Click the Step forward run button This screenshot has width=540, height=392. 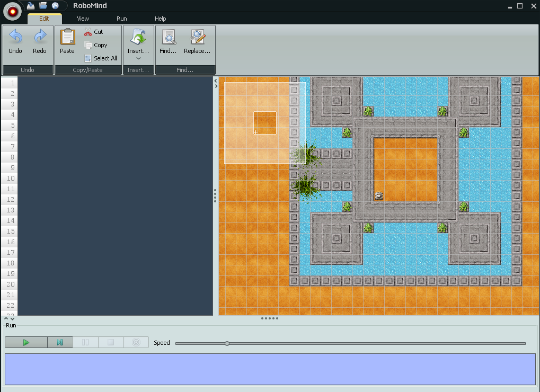click(60, 342)
